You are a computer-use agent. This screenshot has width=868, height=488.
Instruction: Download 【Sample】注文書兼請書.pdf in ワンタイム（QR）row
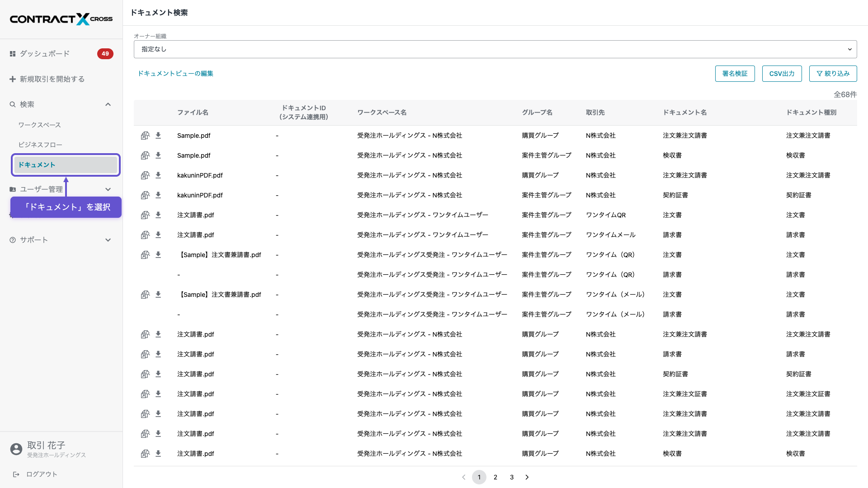point(158,255)
